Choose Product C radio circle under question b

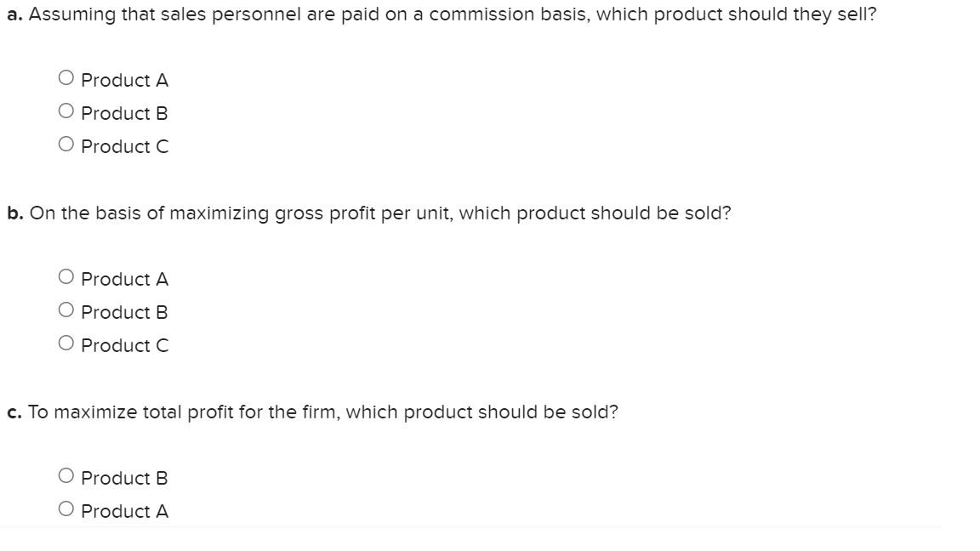click(66, 344)
